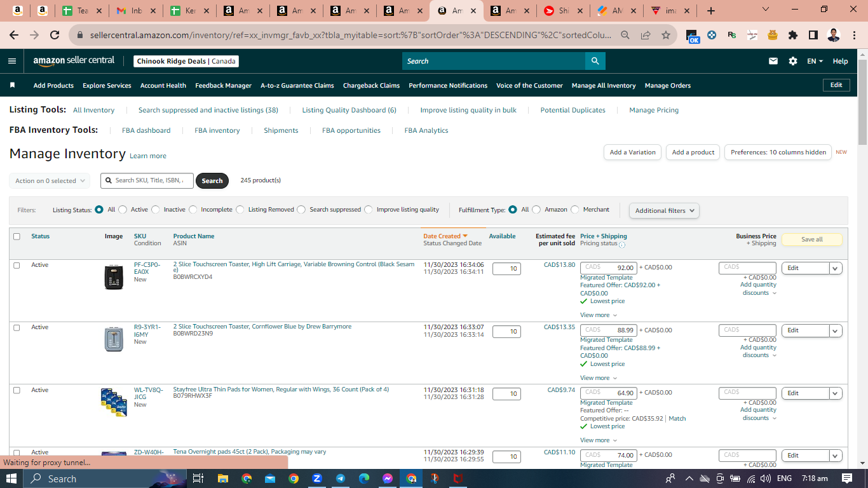Open the Action on 0 selected dropdown
Screen dimensions: 868x488
point(50,181)
